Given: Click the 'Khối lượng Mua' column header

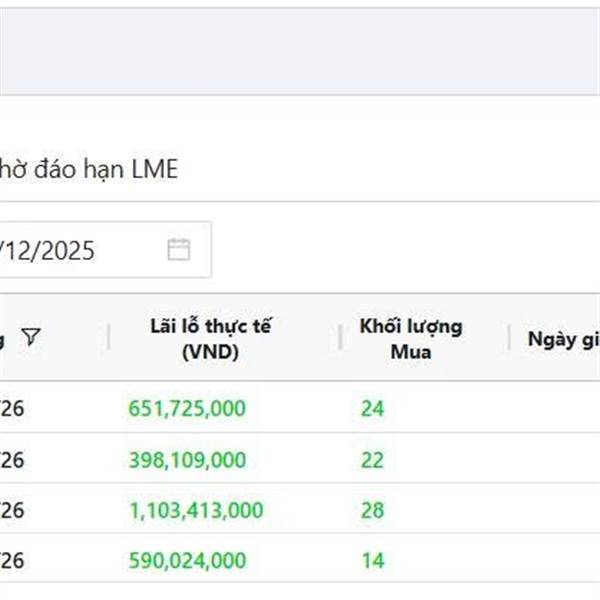Looking at the screenshot, I should [410, 338].
